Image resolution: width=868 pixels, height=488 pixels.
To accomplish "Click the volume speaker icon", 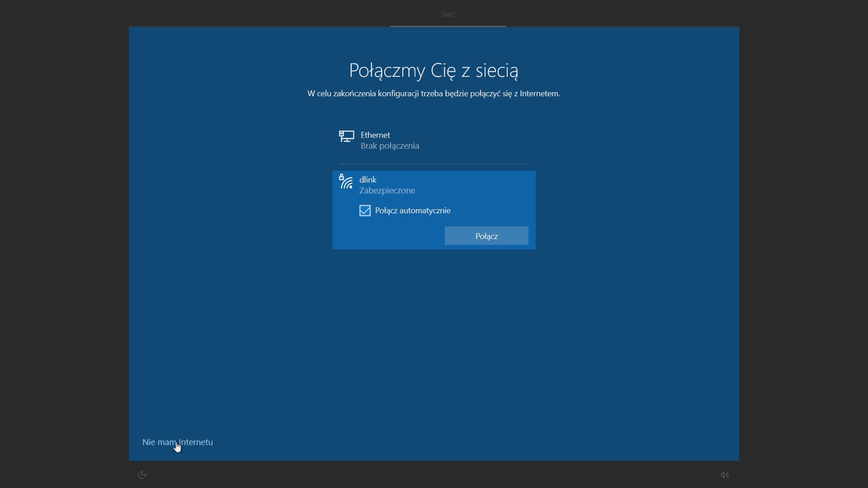I will coord(725,474).
